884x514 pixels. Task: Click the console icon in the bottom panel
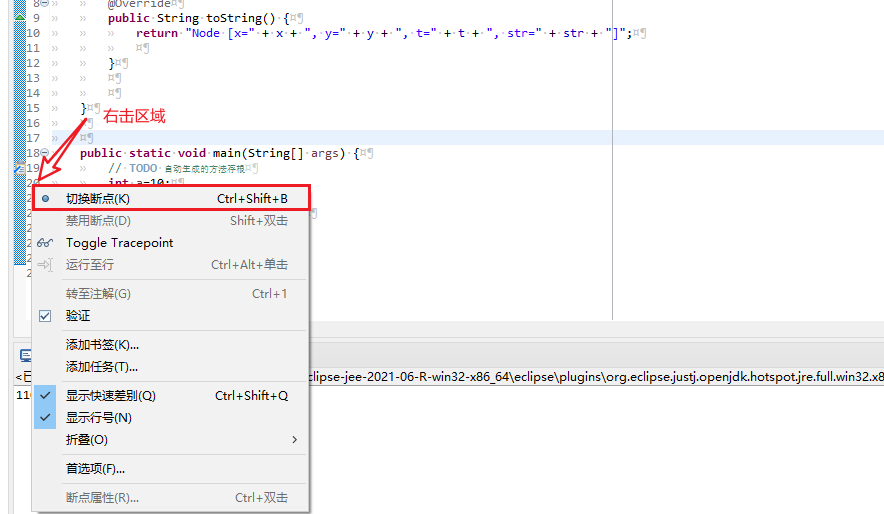pyautogui.click(x=24, y=355)
